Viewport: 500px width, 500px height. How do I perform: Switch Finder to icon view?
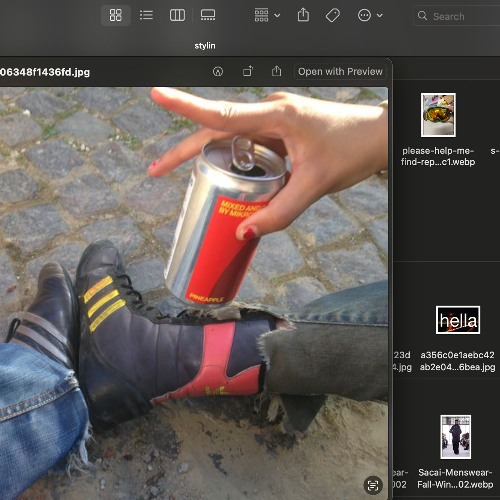point(116,15)
